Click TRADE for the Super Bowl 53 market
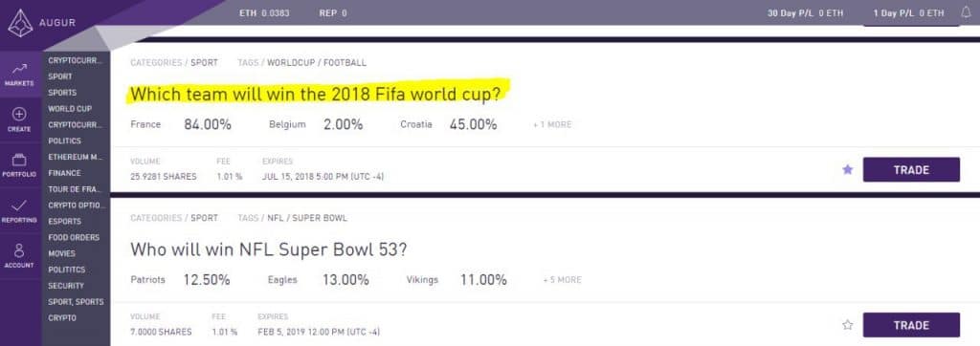 911,325
